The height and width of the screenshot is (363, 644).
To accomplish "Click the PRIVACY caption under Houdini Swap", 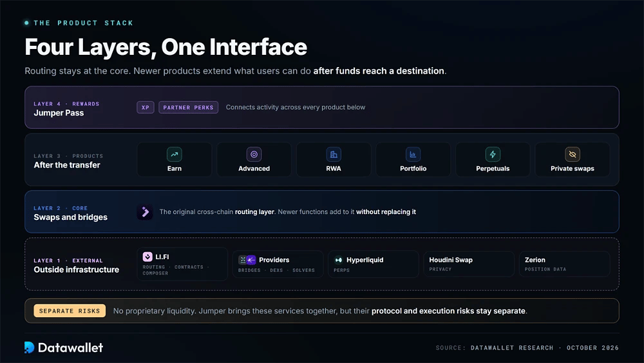I will tap(440, 270).
